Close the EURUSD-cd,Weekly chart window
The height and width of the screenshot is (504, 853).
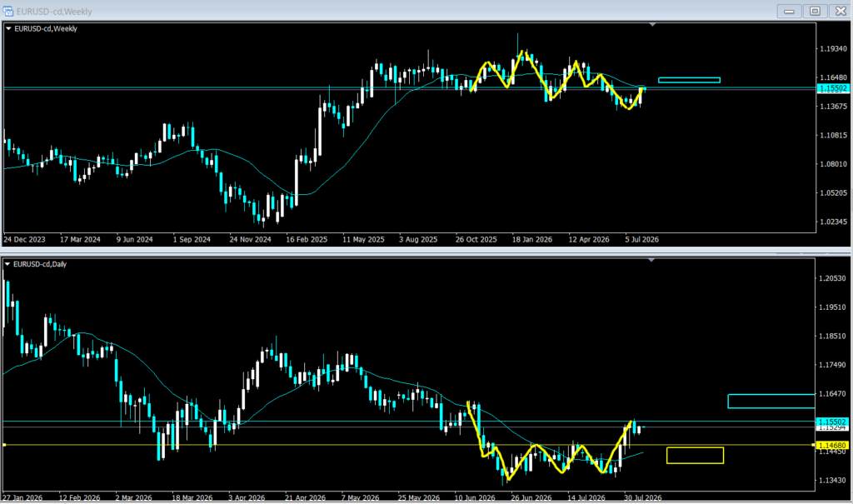(840, 11)
